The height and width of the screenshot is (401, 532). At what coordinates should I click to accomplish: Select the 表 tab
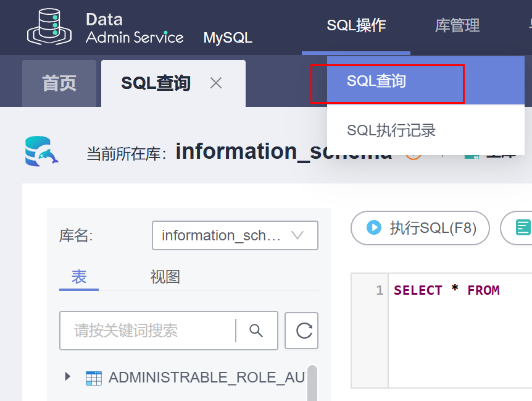[x=79, y=277]
